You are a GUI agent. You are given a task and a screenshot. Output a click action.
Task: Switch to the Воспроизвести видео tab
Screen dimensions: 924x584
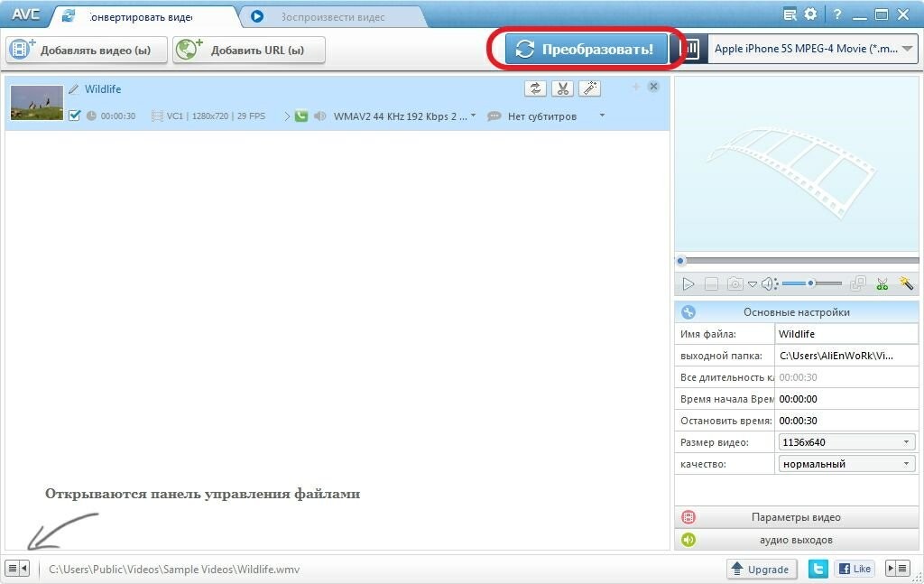(x=332, y=16)
